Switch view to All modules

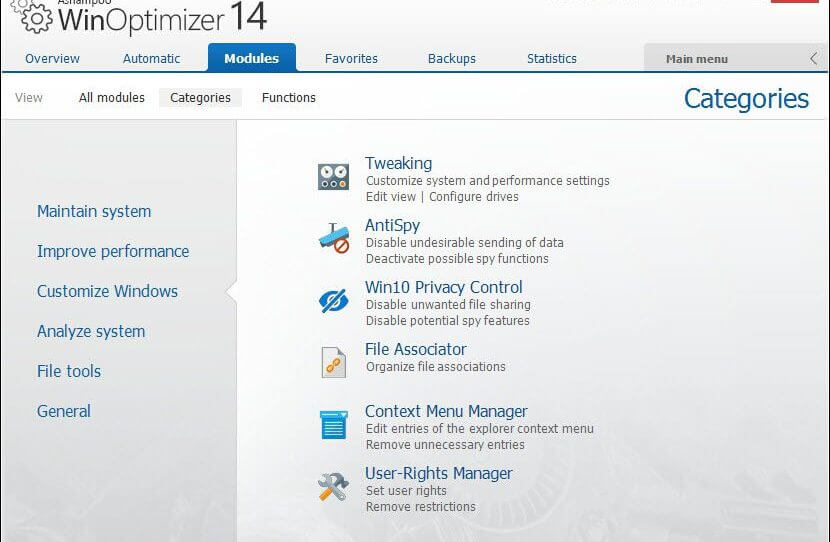point(112,97)
